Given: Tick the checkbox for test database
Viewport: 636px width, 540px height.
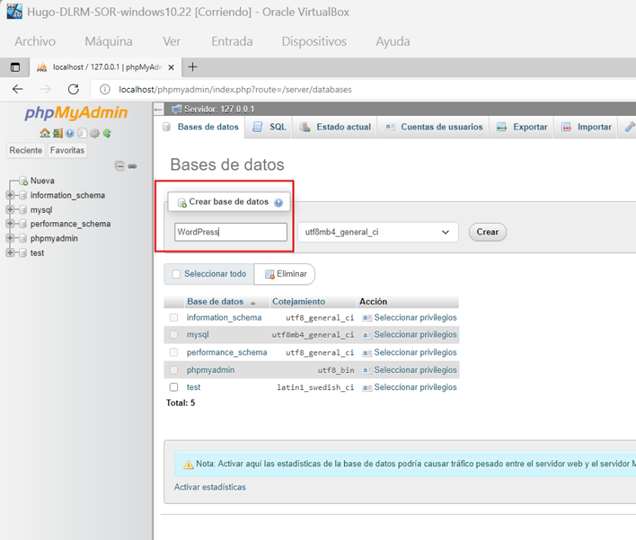Looking at the screenshot, I should point(174,387).
